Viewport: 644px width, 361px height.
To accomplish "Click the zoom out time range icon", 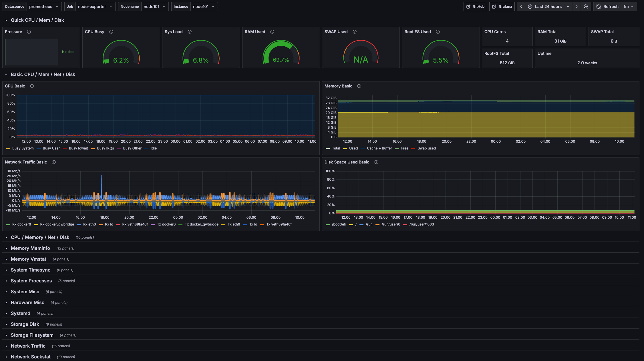I will click(586, 7).
